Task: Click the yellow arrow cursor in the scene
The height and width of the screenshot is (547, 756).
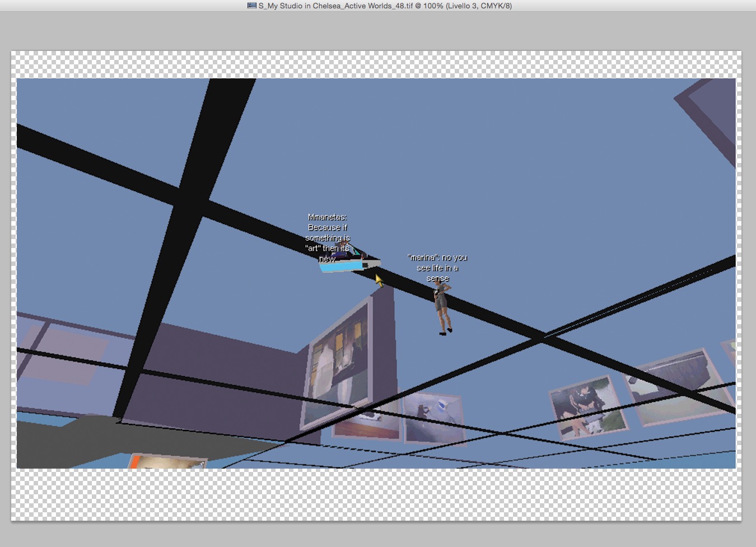Action: 379,280
